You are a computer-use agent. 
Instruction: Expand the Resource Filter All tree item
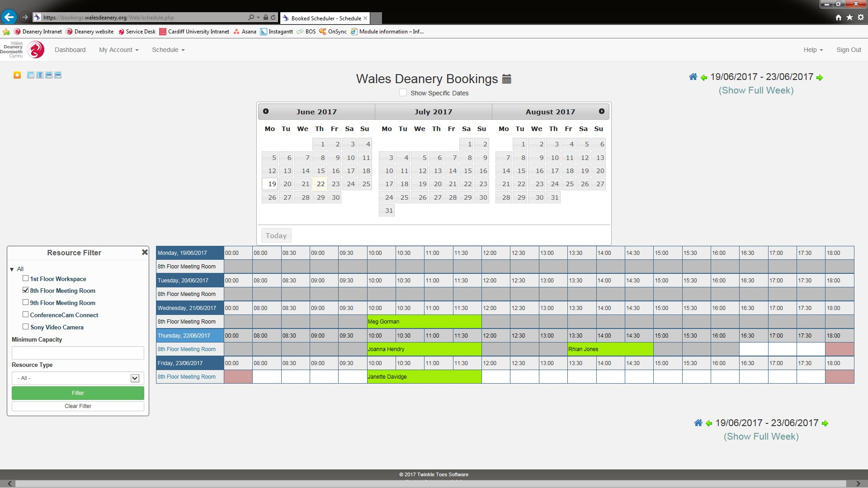point(13,269)
